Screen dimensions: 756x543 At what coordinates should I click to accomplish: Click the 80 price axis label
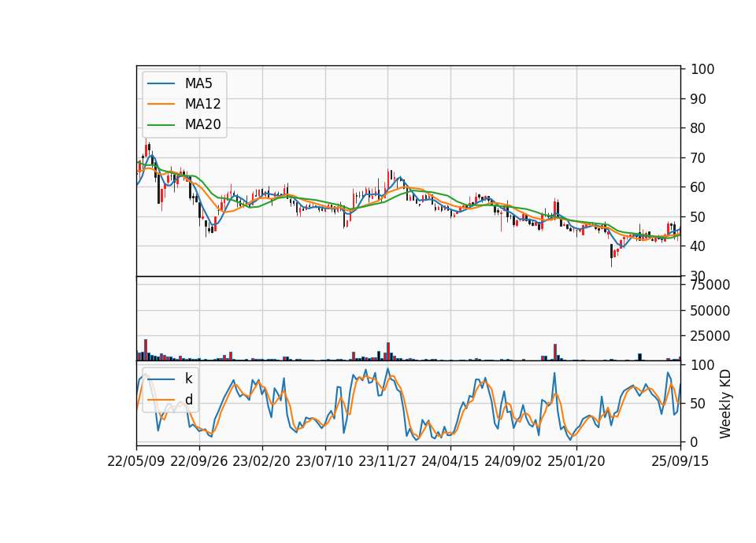699,128
